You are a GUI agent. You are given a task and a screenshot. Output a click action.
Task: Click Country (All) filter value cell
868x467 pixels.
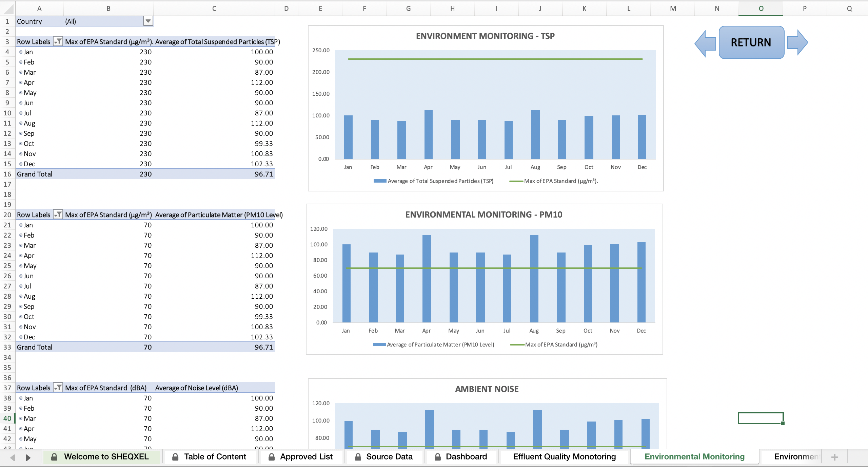[108, 21]
